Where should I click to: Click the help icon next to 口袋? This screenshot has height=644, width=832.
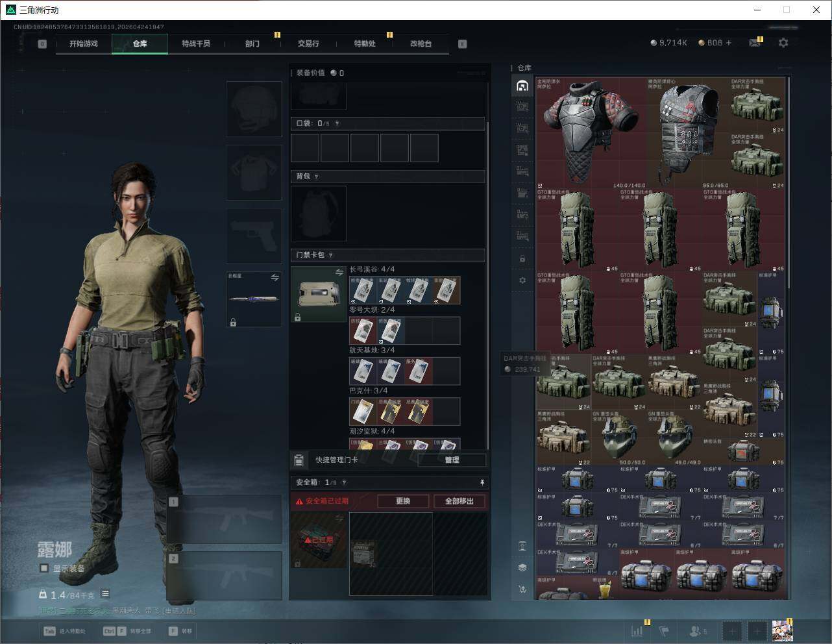337,123
